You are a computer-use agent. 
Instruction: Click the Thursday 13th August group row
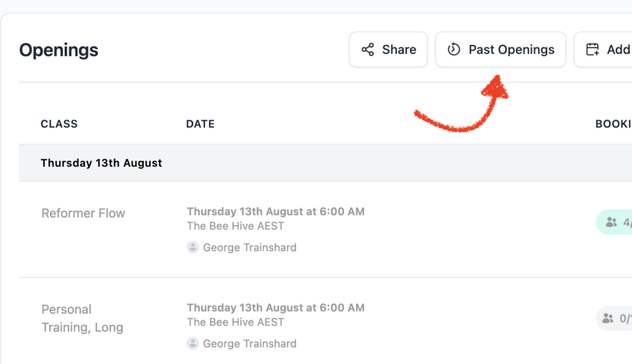click(x=325, y=163)
